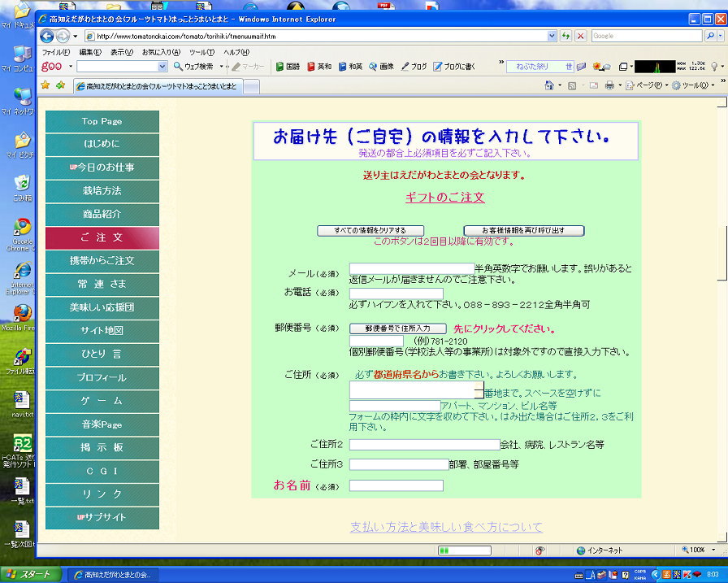
Task: Click the print icon in command bar
Action: [x=609, y=85]
